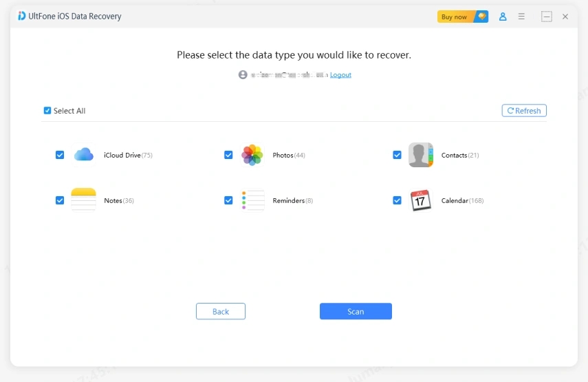The image size is (588, 382).
Task: Toggle the Calendar checkbox off
Action: [x=397, y=200]
